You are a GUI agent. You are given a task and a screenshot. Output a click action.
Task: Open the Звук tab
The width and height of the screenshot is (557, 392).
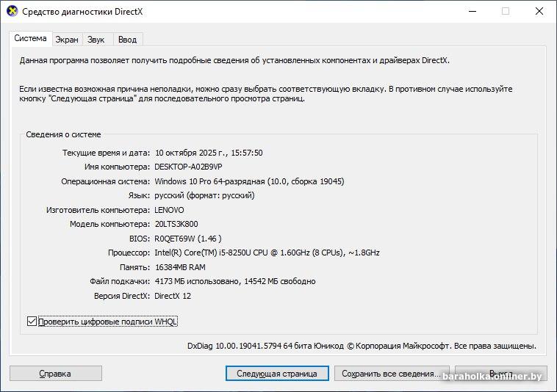96,40
